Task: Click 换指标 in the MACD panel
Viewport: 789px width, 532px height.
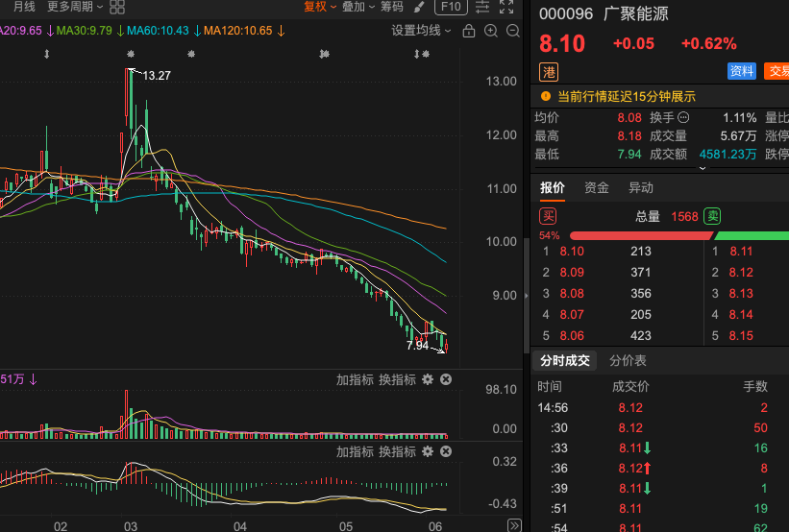Action: [397, 451]
